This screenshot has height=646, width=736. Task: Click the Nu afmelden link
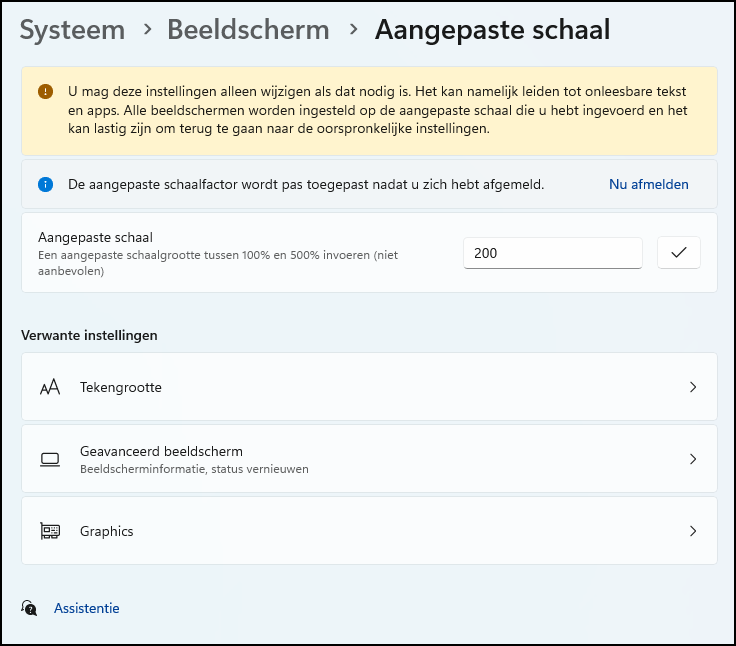click(x=649, y=185)
